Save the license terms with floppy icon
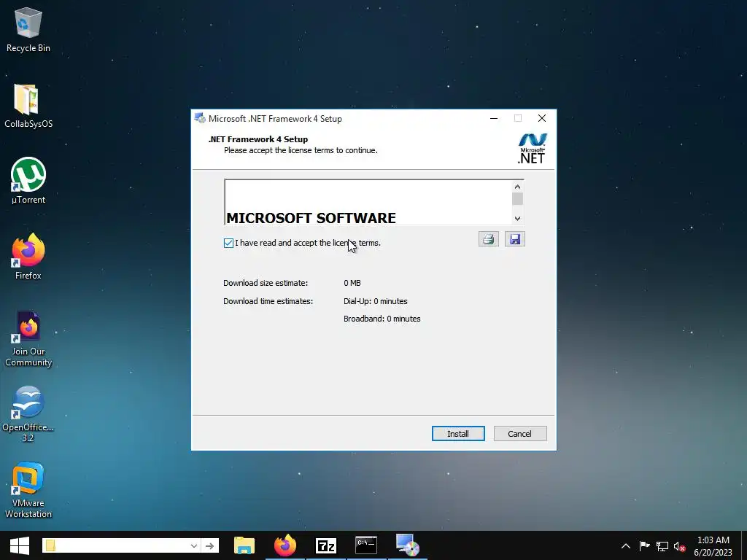 [514, 239]
